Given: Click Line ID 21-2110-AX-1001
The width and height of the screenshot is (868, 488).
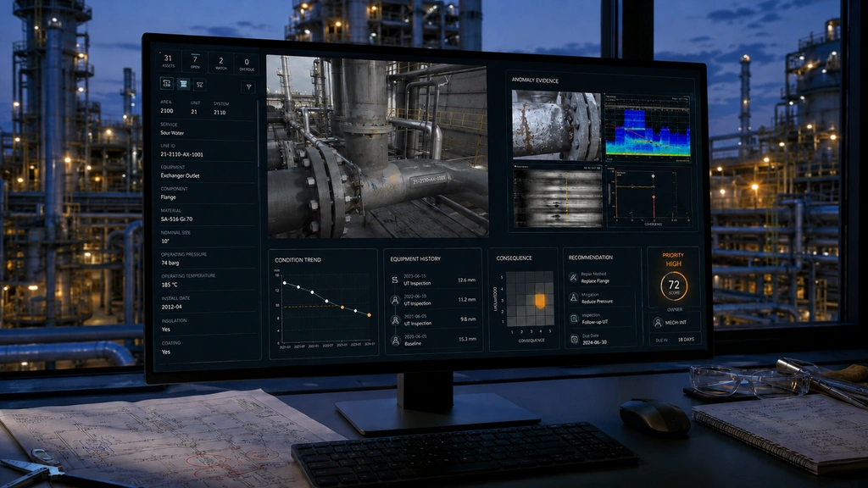Looking at the screenshot, I should point(181,154).
